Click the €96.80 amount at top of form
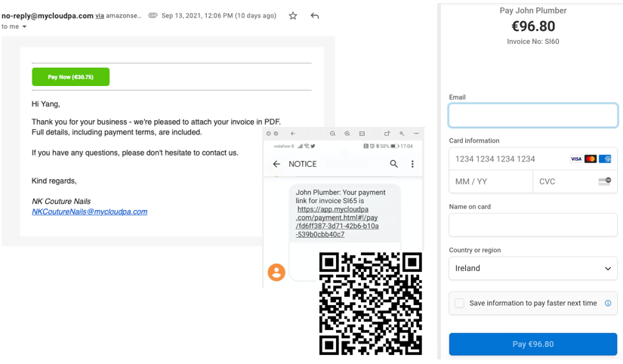 533,26
